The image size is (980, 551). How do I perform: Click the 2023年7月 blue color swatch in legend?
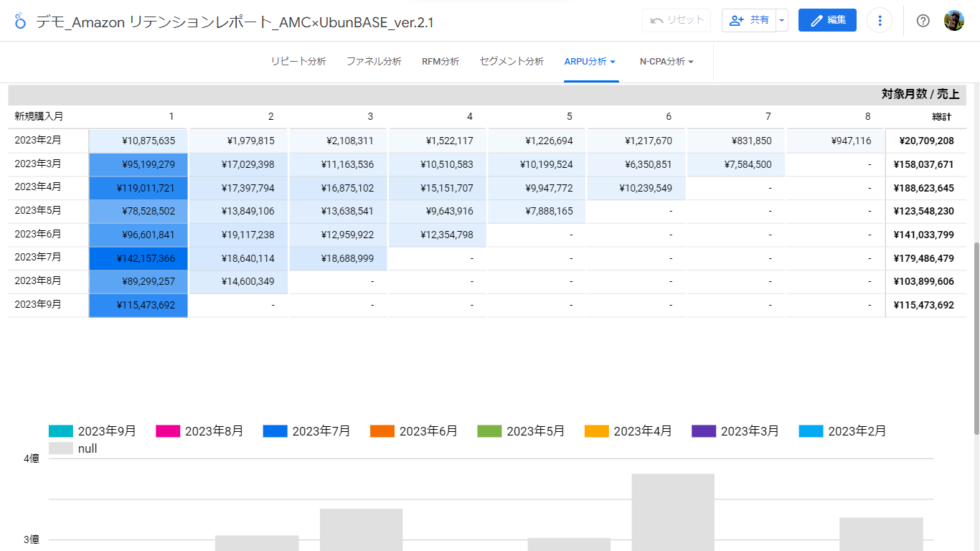tap(275, 430)
